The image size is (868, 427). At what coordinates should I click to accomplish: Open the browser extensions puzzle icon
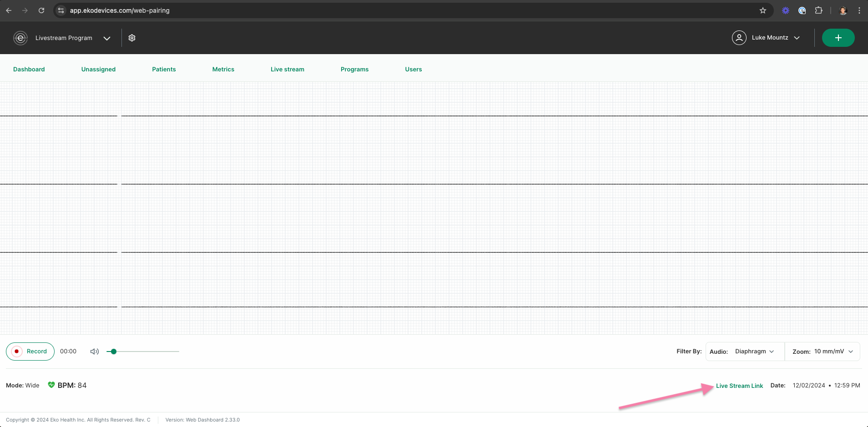818,10
